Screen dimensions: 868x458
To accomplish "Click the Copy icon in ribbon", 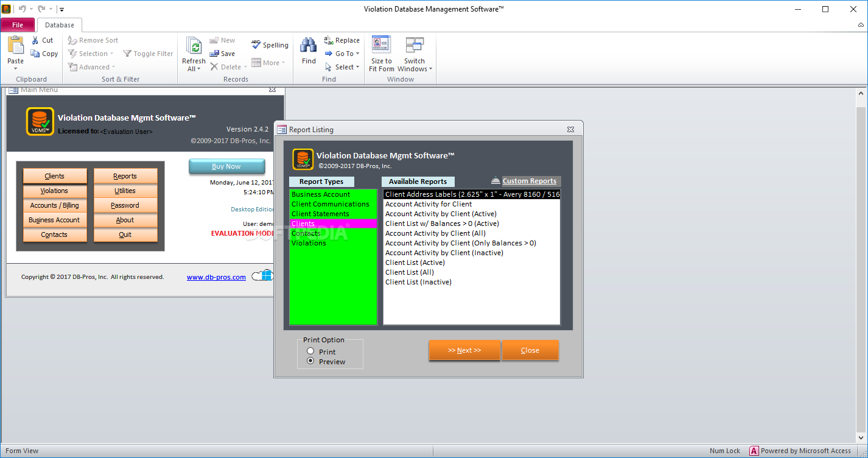I will 35,54.
